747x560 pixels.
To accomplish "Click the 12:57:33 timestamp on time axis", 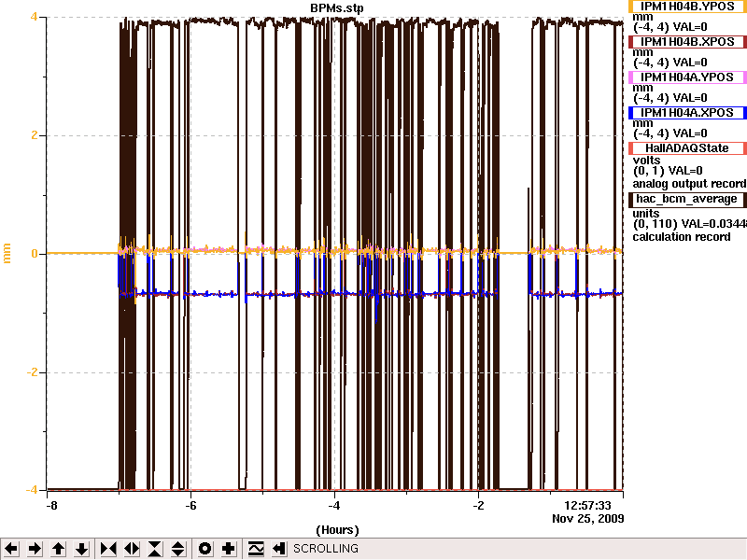I will (587, 506).
